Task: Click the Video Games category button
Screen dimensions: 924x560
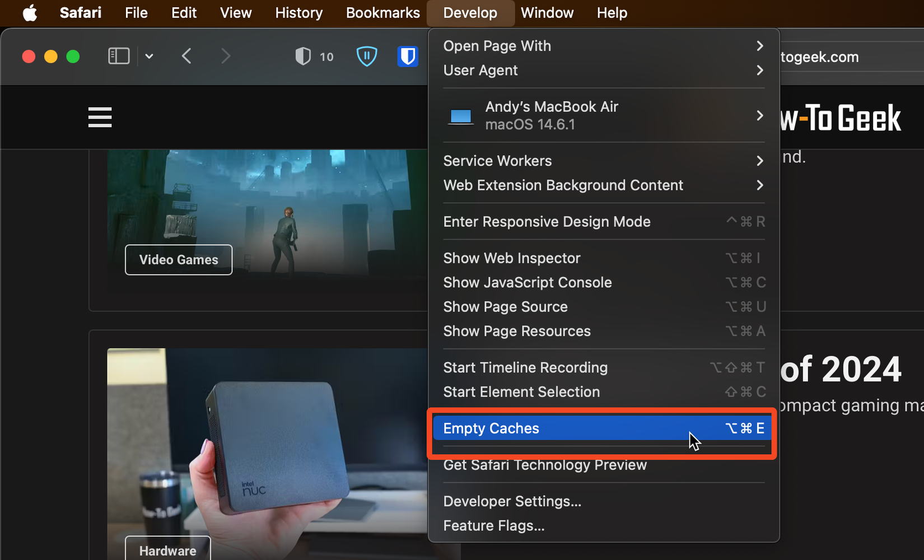Action: click(179, 260)
